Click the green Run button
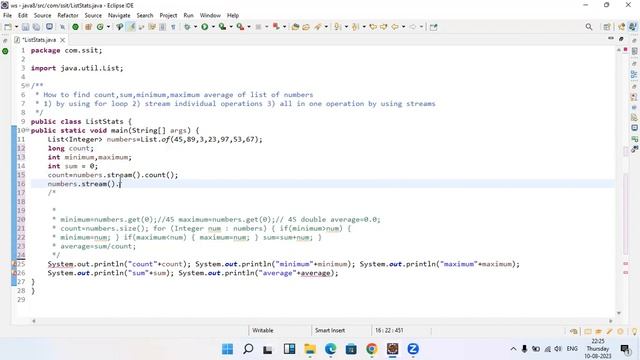Viewport: 640px width, 360px height. (204, 27)
